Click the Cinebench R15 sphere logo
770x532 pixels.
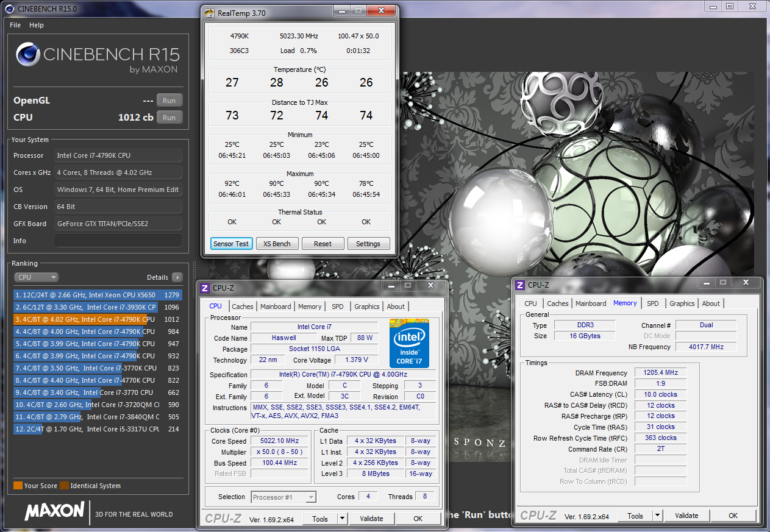click(27, 54)
